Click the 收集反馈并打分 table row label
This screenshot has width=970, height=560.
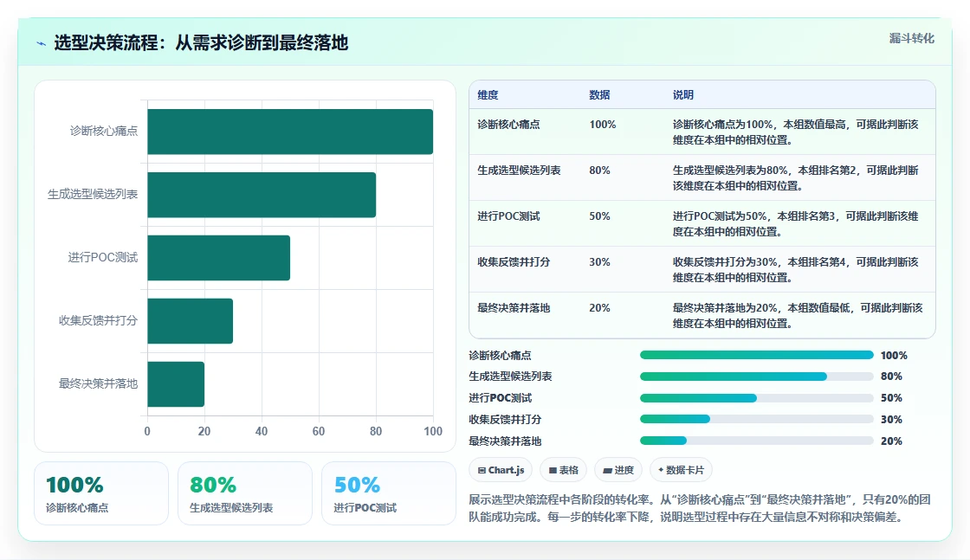tap(514, 262)
